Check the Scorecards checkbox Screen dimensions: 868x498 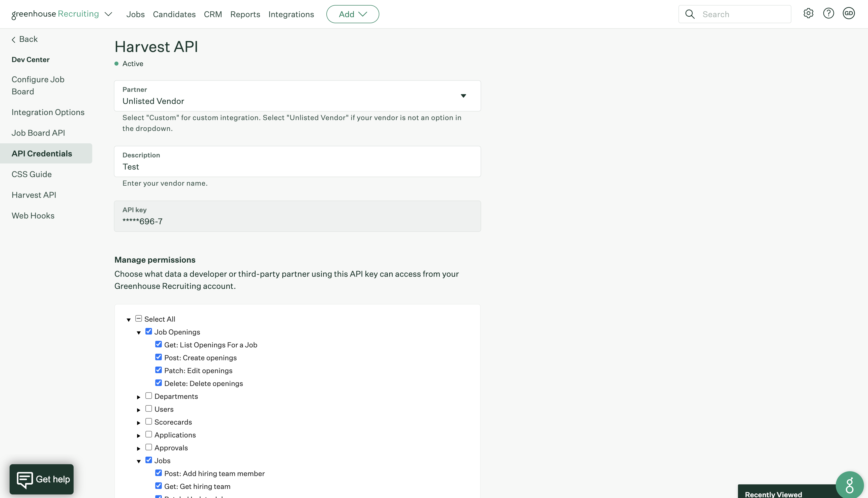(149, 421)
